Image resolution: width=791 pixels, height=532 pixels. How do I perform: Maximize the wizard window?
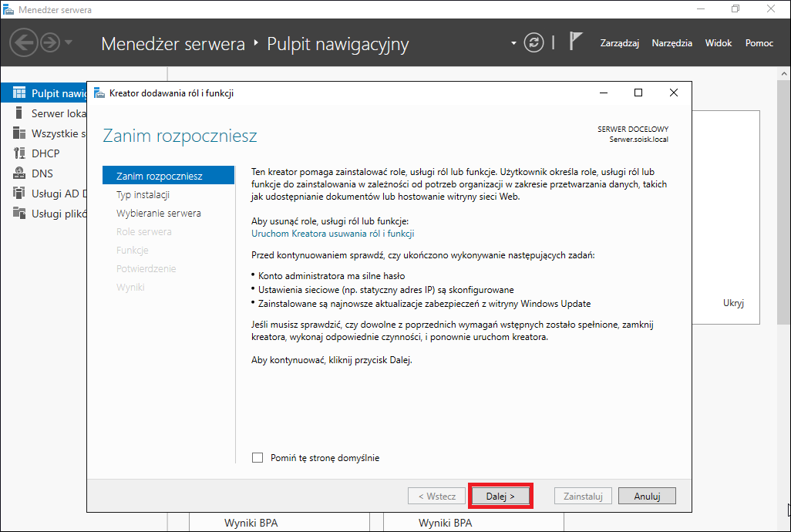point(638,93)
